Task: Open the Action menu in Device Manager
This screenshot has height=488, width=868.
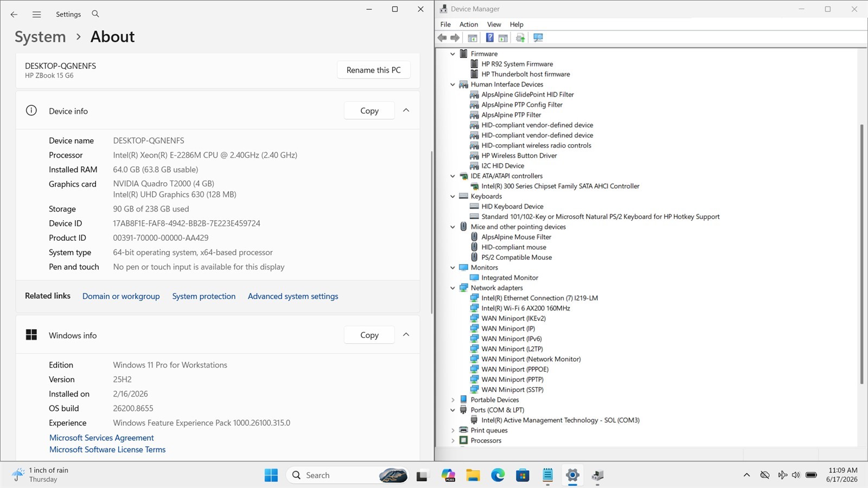Action: tap(469, 24)
